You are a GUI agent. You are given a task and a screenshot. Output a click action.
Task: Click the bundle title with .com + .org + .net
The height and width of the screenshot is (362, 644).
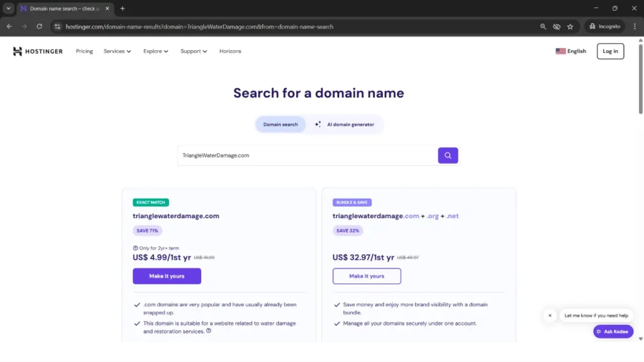pos(396,216)
